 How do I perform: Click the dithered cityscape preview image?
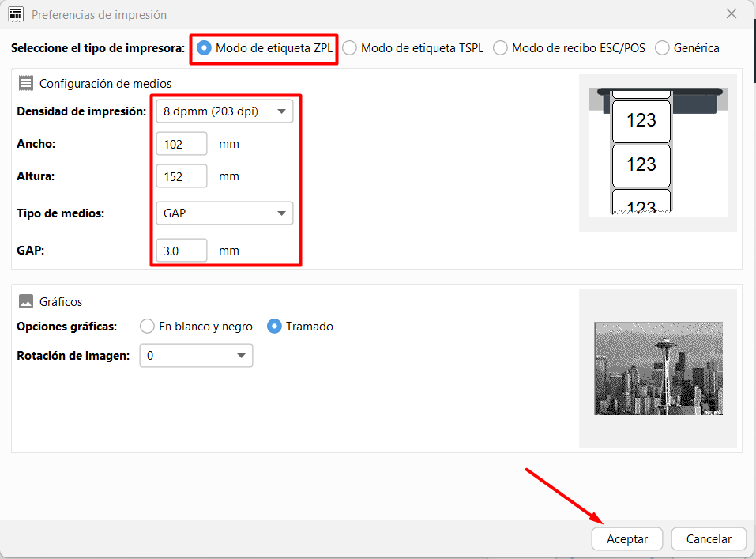click(x=658, y=368)
